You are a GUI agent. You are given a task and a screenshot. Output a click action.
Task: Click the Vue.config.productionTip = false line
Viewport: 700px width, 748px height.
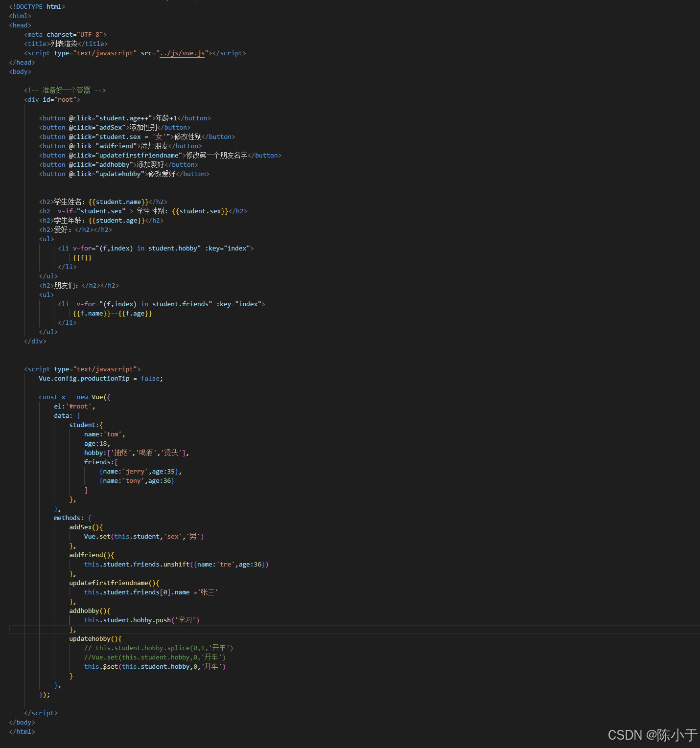click(x=101, y=378)
